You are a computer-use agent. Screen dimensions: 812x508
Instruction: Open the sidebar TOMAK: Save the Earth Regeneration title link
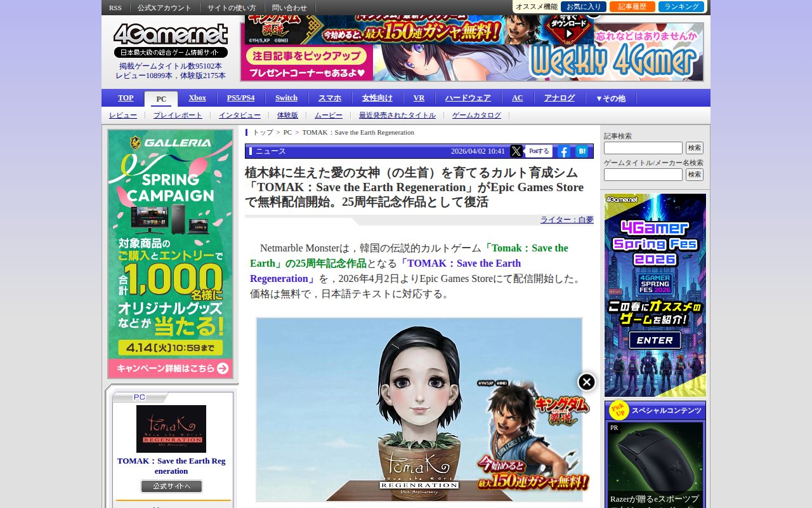click(171, 466)
